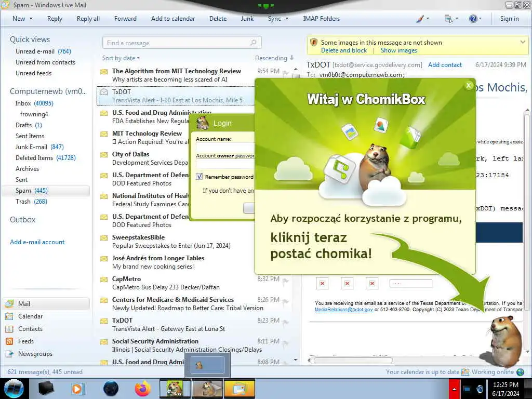Open The Algorithm from MIT Technology Review email
Image resolution: width=532 pixels, height=399 pixels.
[193, 75]
